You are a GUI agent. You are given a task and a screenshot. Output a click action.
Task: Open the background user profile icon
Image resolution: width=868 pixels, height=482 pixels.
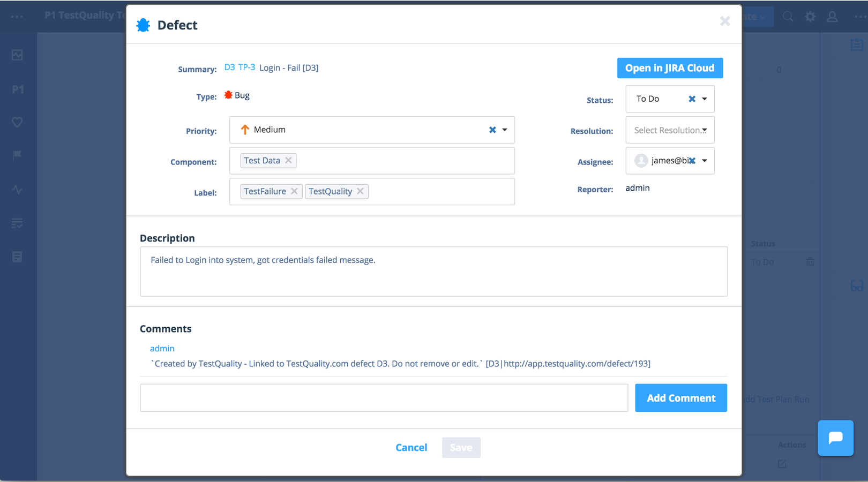point(832,17)
